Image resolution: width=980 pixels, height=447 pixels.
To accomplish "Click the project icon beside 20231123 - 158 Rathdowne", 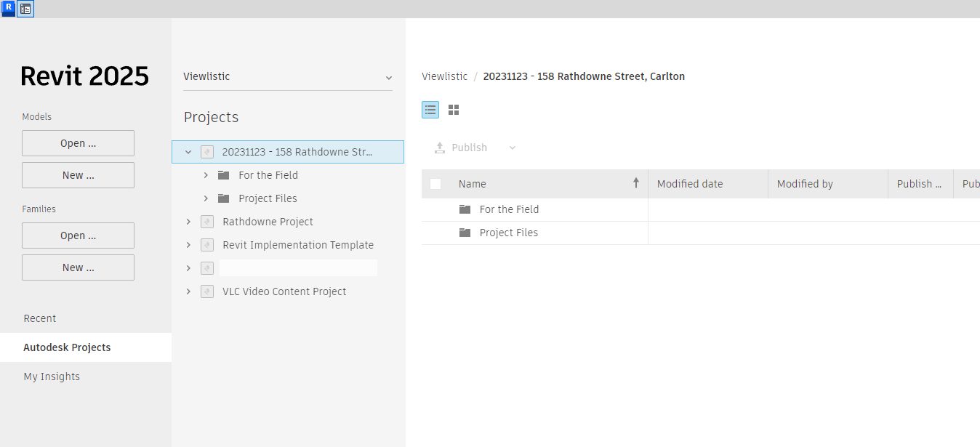I will 207,152.
